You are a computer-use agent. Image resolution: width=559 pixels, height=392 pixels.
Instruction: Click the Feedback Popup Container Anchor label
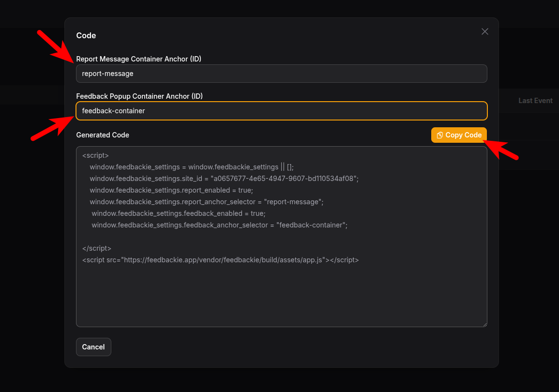(139, 96)
